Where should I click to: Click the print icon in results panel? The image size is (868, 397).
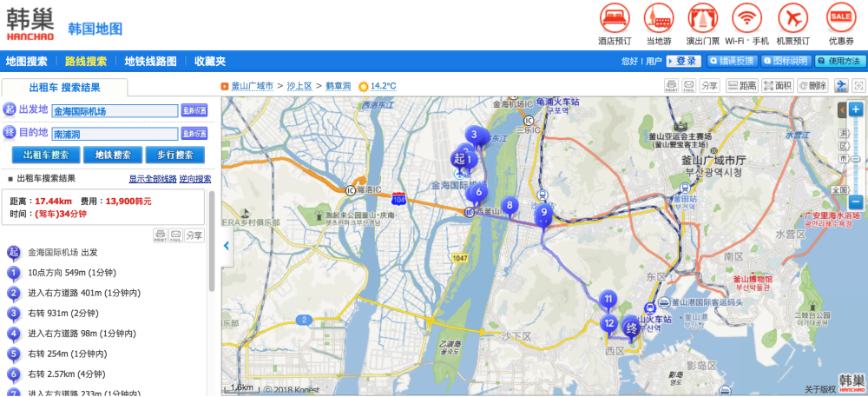point(160,235)
